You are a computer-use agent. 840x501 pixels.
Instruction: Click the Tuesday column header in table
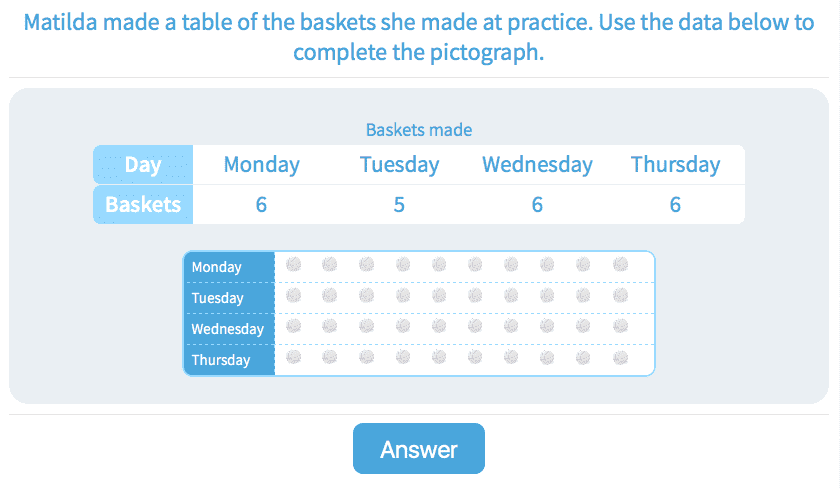[399, 165]
